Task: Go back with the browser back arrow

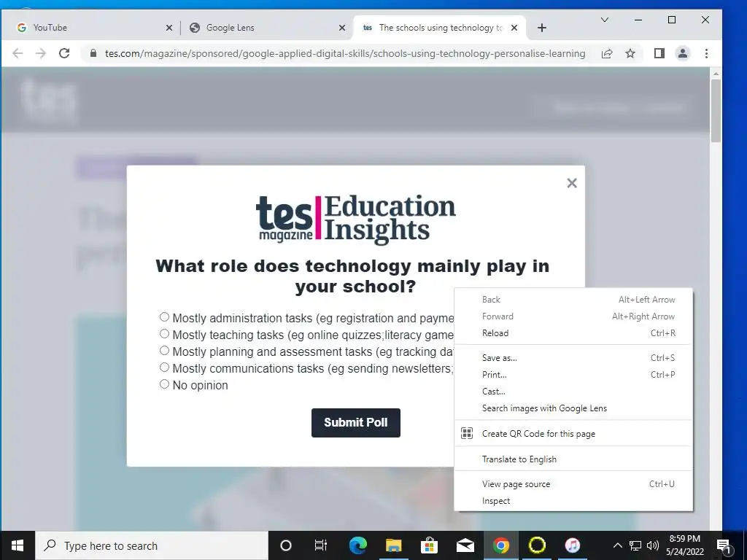Action: point(18,53)
